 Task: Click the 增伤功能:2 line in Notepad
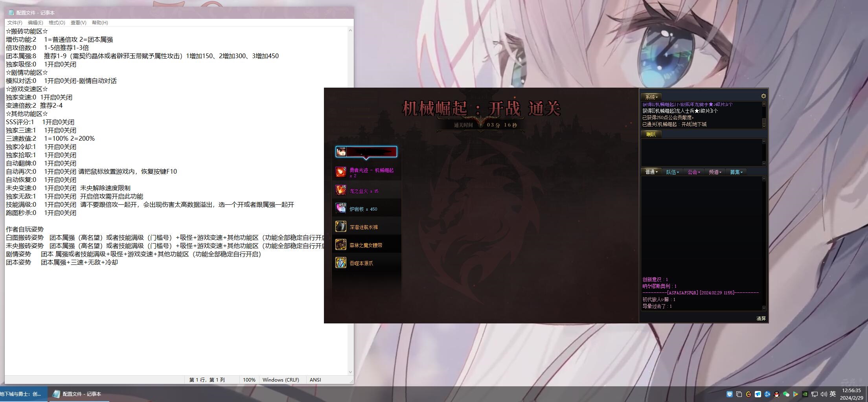[59, 40]
